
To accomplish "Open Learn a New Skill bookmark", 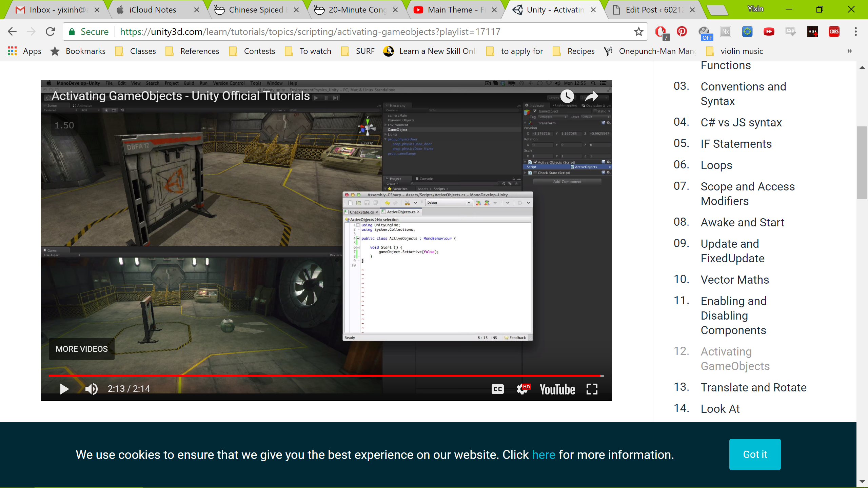I will (x=430, y=51).
